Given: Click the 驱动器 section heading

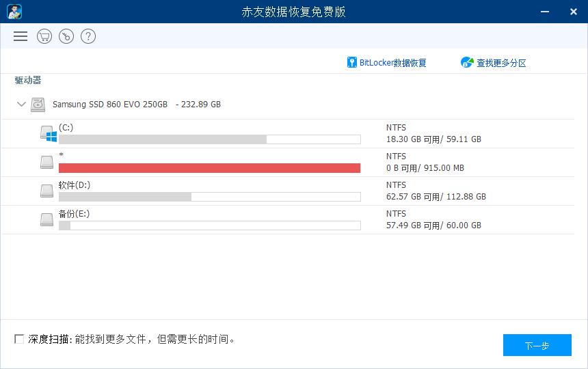Looking at the screenshot, I should tap(28, 80).
